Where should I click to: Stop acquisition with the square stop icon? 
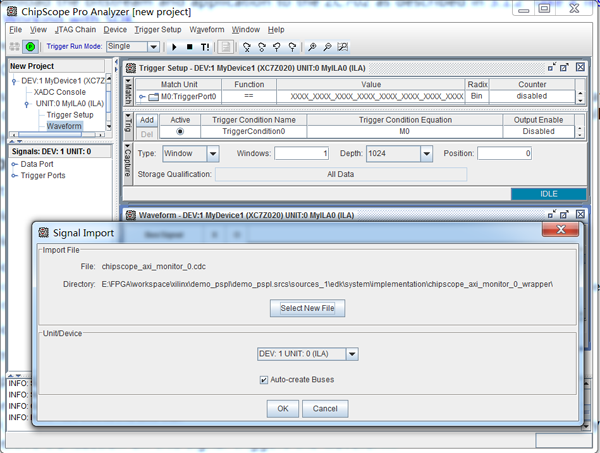point(189,47)
